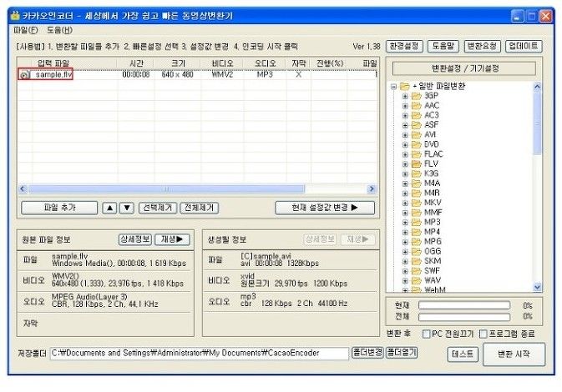Click the AAC folder icon
This screenshot has height=392, width=562.
click(416, 106)
